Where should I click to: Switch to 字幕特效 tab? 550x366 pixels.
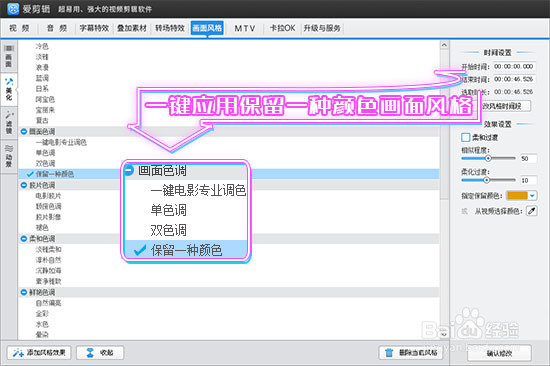point(94,28)
